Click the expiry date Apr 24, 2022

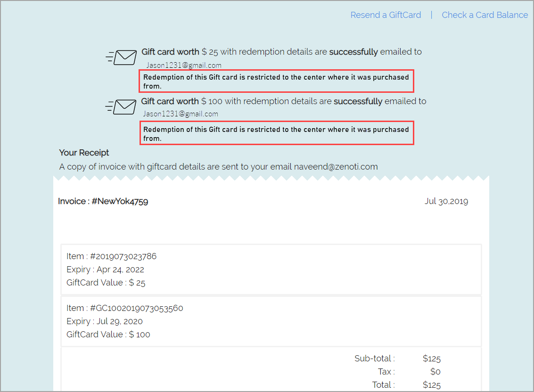pyautogui.click(x=120, y=269)
